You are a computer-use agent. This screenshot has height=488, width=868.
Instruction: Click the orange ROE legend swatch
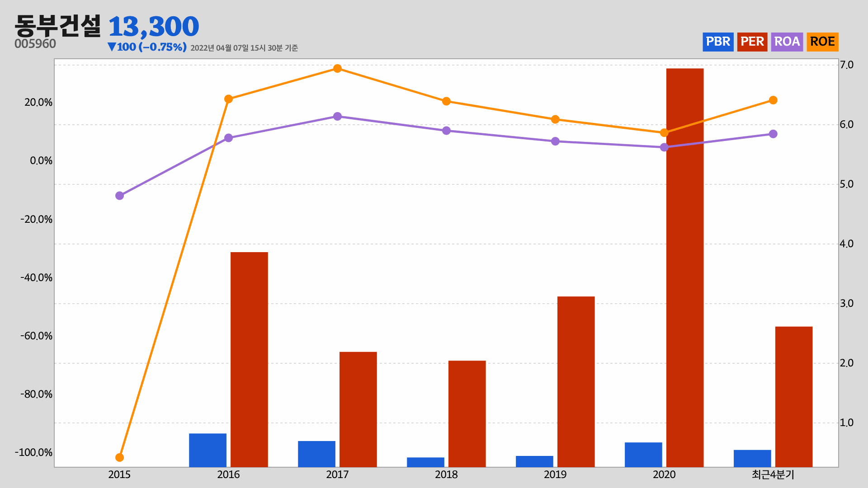pyautogui.click(x=822, y=42)
